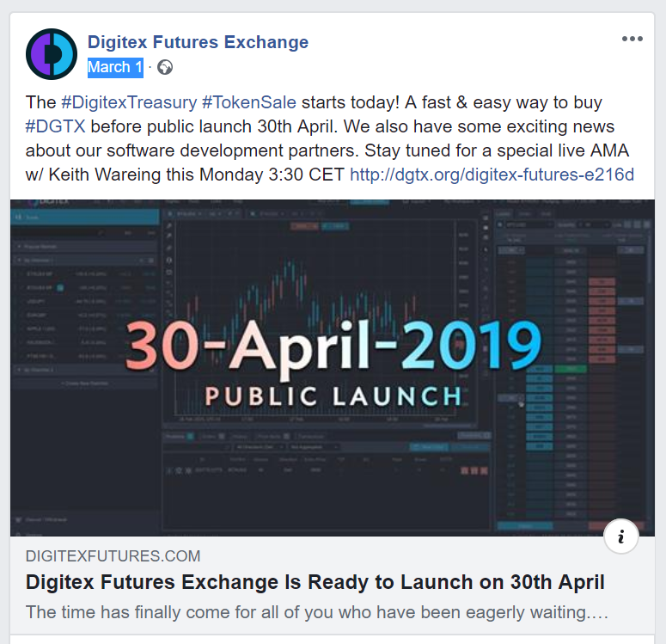This screenshot has height=644, width=666.
Task: Open the Digitex Futures Exchange page name
Action: pos(198,42)
